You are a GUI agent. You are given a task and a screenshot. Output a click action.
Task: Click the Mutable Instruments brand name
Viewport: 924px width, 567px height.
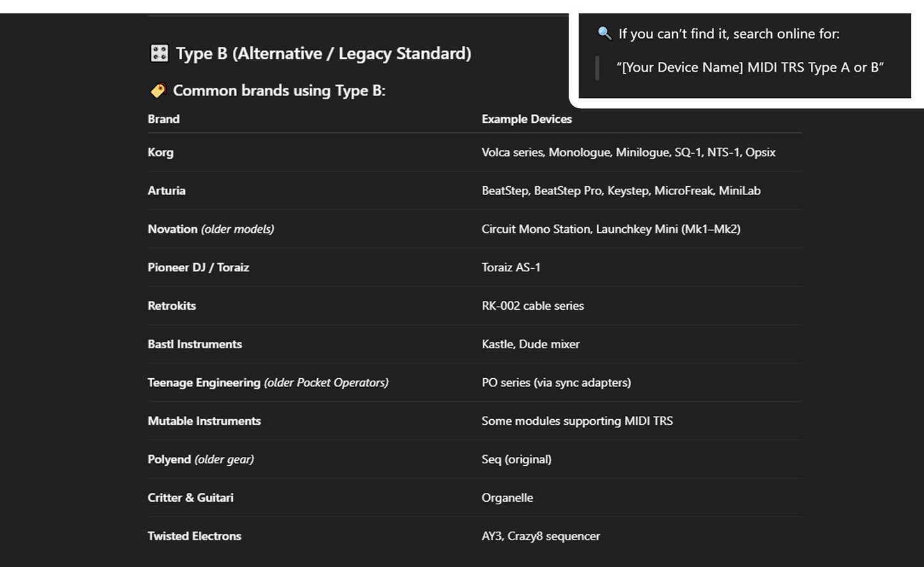pyautogui.click(x=204, y=421)
